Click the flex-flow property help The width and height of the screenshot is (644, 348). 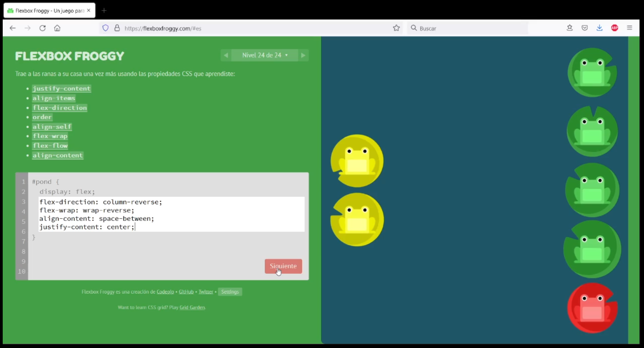pos(50,146)
